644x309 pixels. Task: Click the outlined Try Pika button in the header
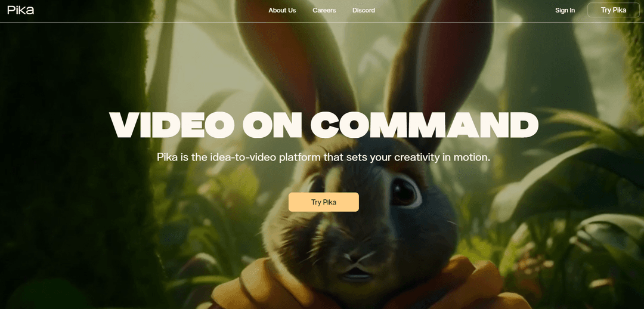pyautogui.click(x=614, y=10)
